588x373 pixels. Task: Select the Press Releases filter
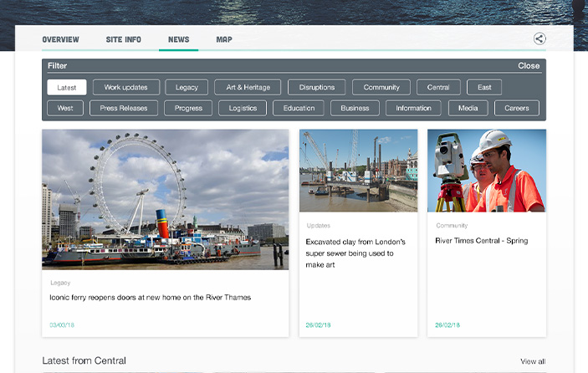coord(124,108)
